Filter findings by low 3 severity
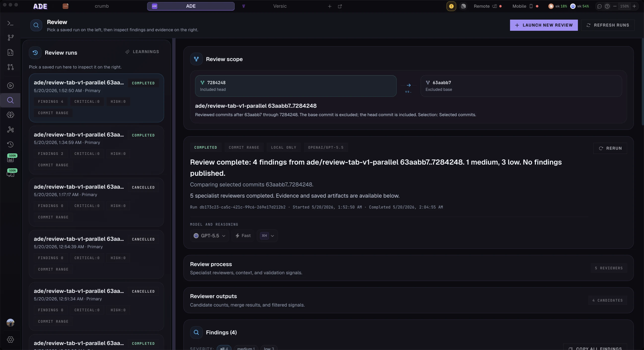644x350 pixels. click(269, 348)
